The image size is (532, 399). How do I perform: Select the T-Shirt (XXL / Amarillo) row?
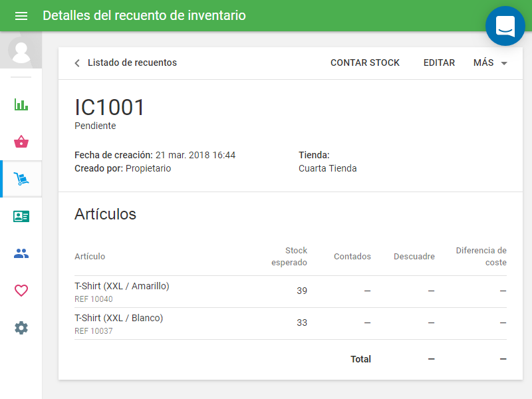(x=122, y=286)
